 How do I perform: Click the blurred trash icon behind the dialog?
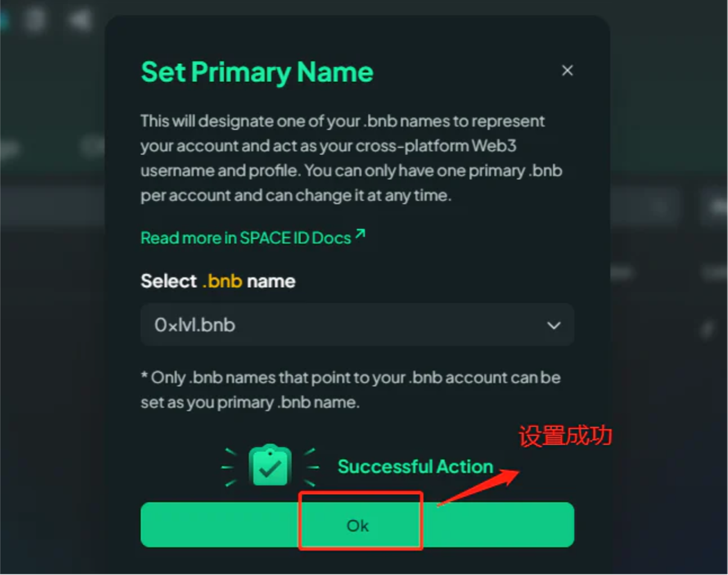[34, 18]
